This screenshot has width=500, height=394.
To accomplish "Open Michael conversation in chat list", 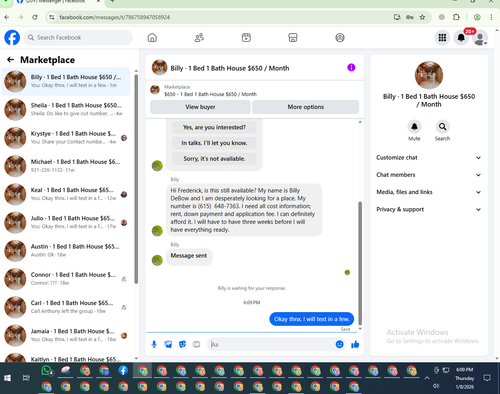I will point(66,166).
